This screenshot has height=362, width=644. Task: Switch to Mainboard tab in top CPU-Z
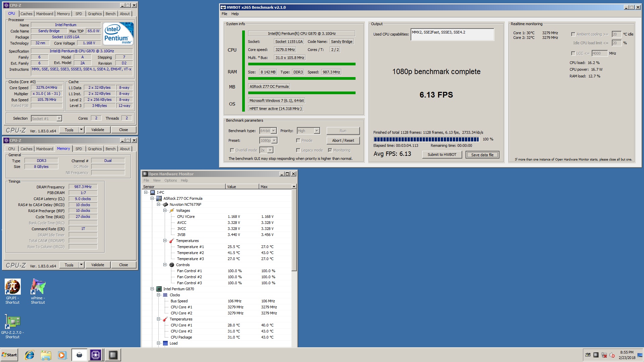coord(45,14)
